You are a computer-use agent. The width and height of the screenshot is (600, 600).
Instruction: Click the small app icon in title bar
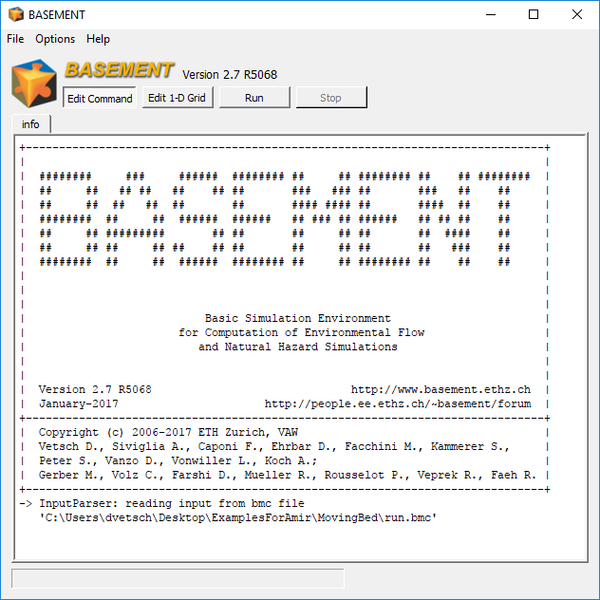click(x=16, y=15)
